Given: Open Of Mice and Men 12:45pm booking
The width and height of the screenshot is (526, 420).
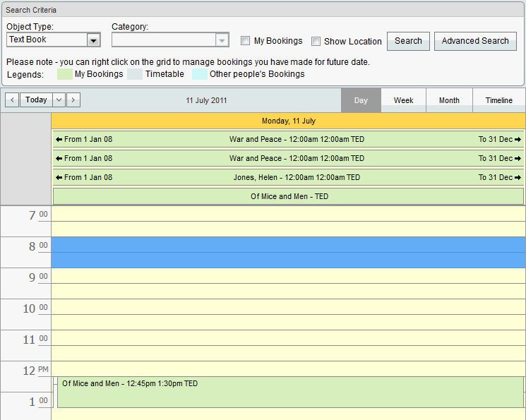Looking at the screenshot, I should point(290,392).
